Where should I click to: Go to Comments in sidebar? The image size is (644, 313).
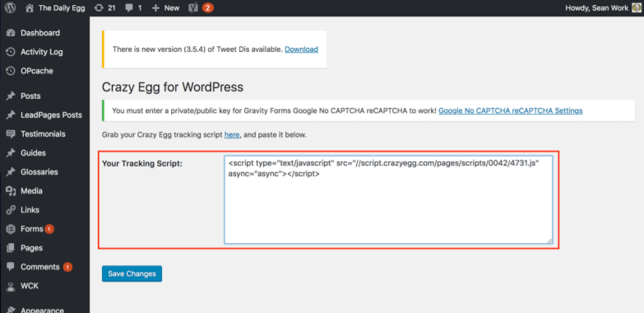[x=39, y=267]
